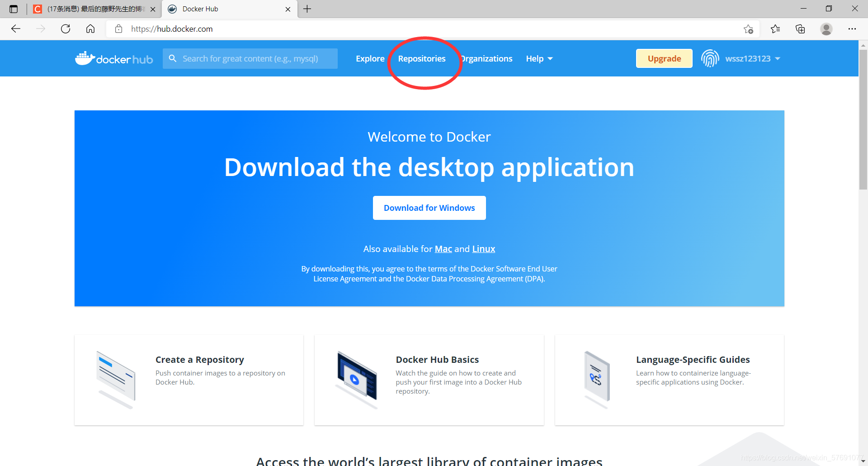The height and width of the screenshot is (466, 868).
Task: Expand the Help dropdown menu
Action: coord(539,58)
